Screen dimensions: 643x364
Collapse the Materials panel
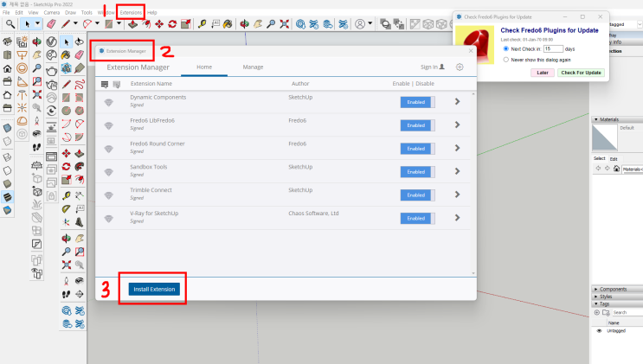tap(596, 119)
